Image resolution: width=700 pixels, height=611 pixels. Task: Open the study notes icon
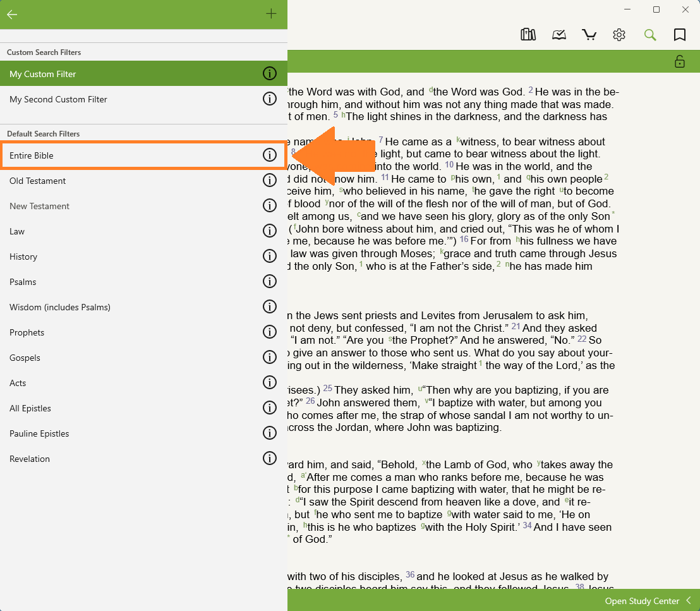click(559, 35)
